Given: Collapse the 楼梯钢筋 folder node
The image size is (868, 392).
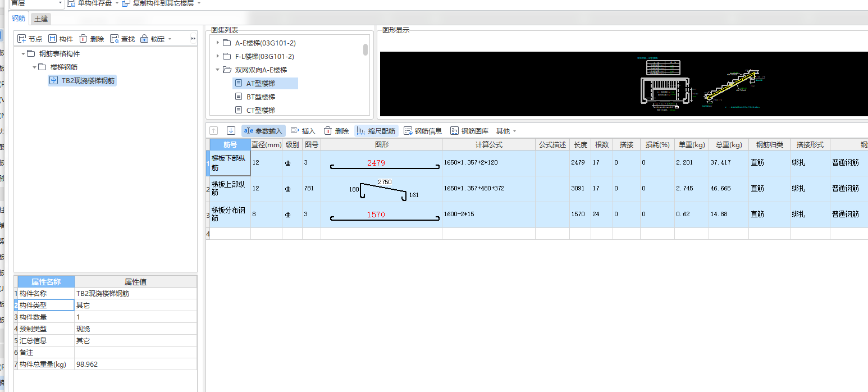Looking at the screenshot, I should click(35, 67).
